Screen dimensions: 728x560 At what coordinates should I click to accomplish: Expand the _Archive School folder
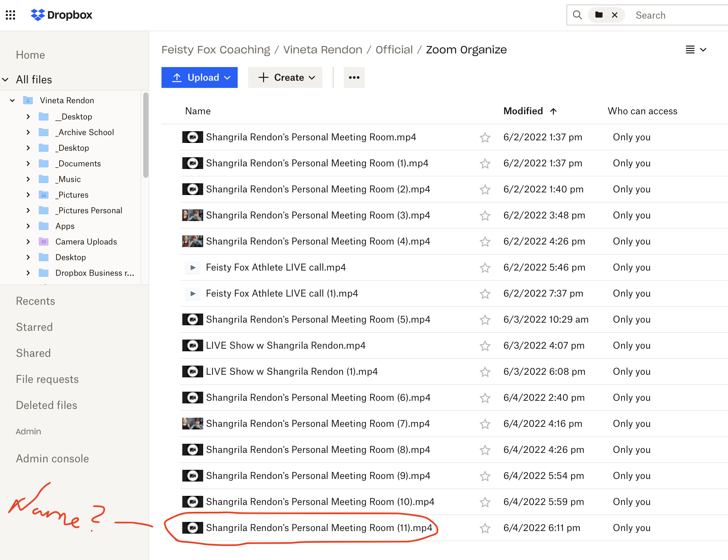point(28,132)
